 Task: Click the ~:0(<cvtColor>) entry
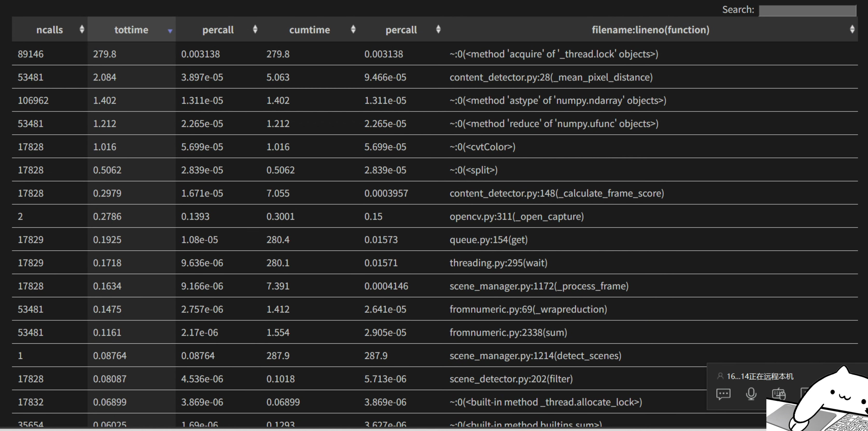[482, 147]
